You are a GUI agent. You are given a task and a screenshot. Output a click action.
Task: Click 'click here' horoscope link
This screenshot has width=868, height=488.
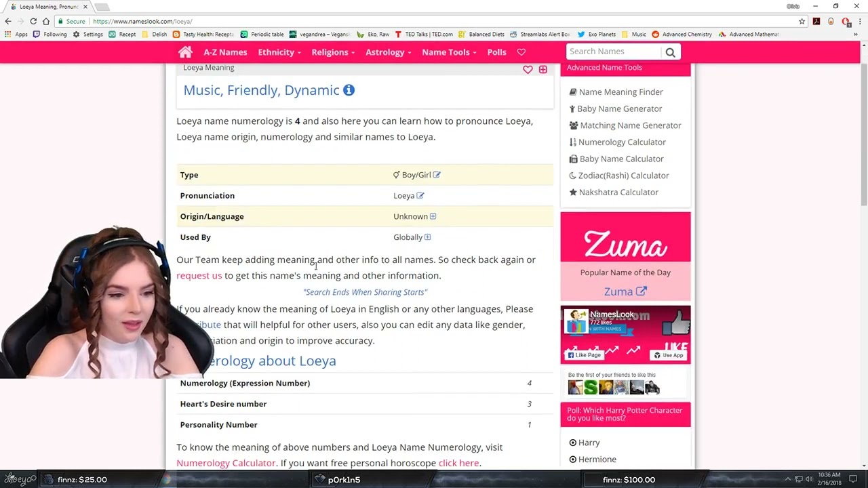point(458,463)
